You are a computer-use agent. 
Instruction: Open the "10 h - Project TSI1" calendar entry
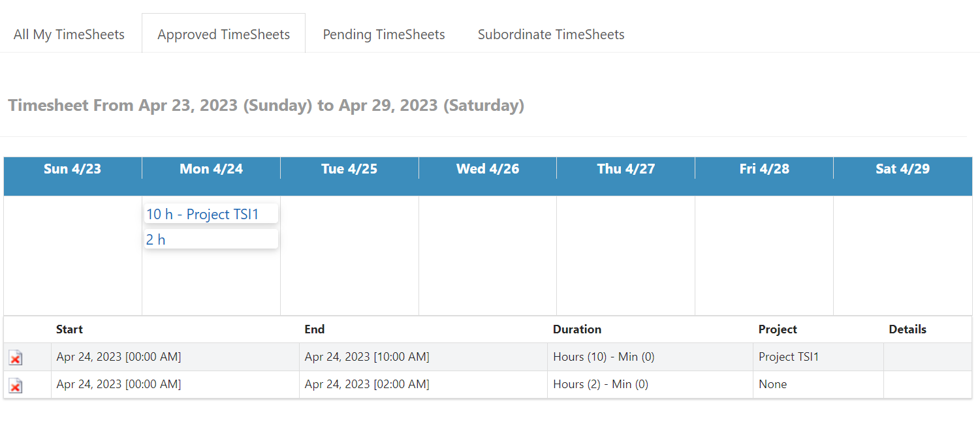tap(202, 213)
